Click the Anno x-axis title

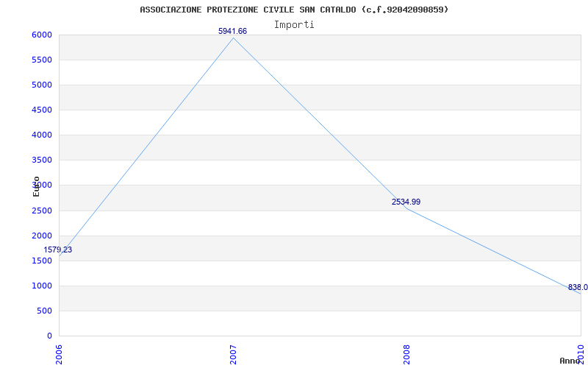click(570, 361)
